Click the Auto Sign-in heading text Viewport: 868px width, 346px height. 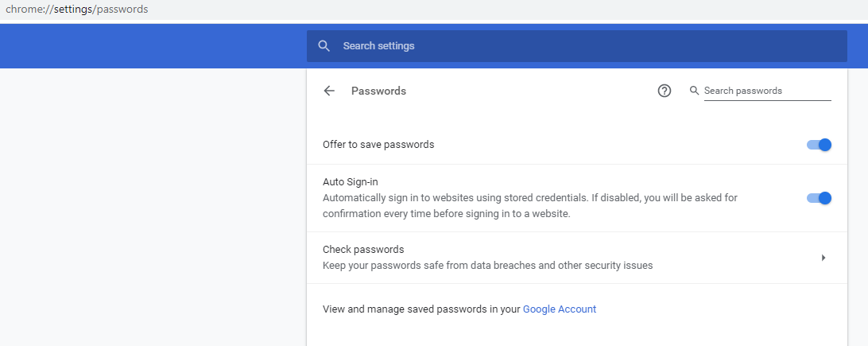pos(351,181)
